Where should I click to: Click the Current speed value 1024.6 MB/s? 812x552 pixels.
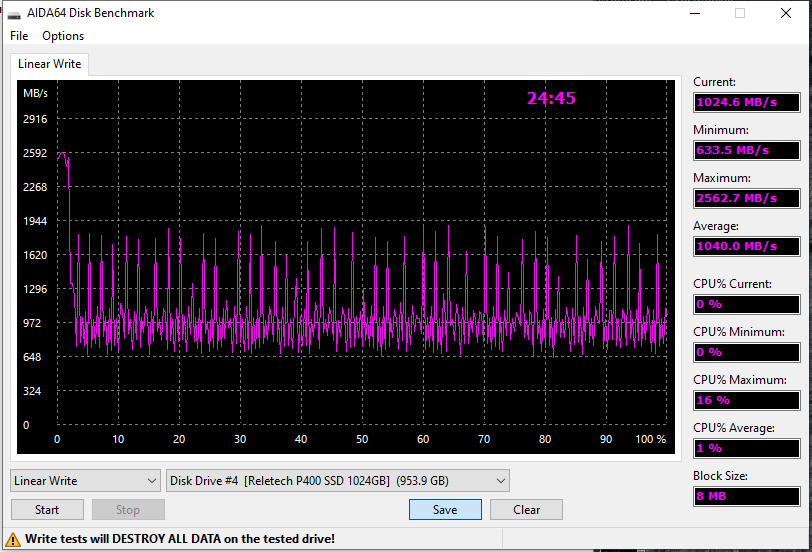pyautogui.click(x=747, y=102)
